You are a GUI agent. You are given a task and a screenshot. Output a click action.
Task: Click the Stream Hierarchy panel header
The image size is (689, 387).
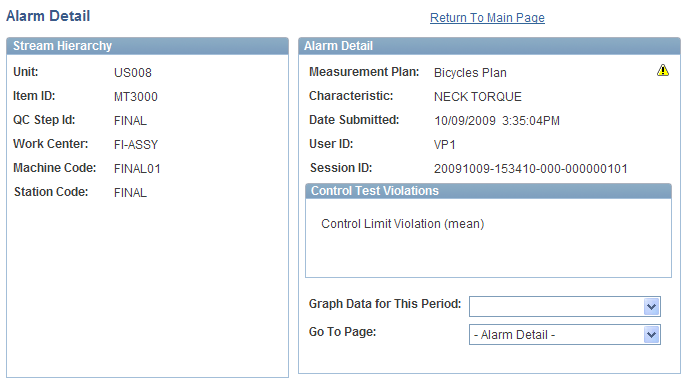coord(148,46)
